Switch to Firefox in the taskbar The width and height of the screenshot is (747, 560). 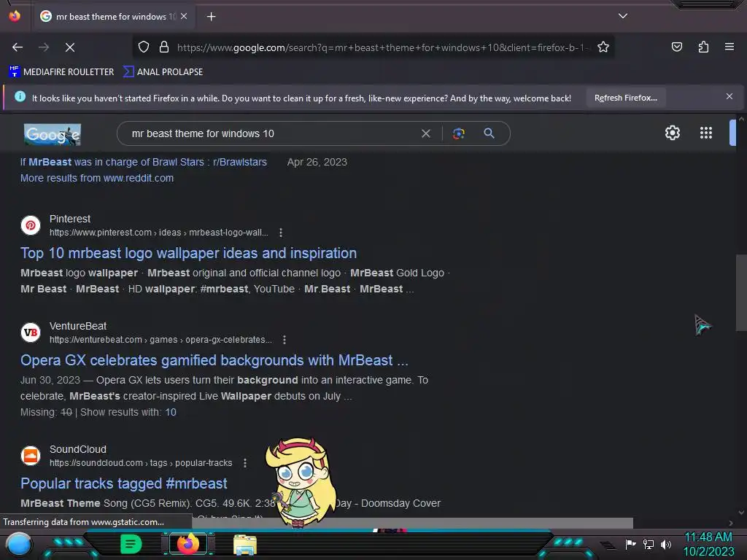187,544
